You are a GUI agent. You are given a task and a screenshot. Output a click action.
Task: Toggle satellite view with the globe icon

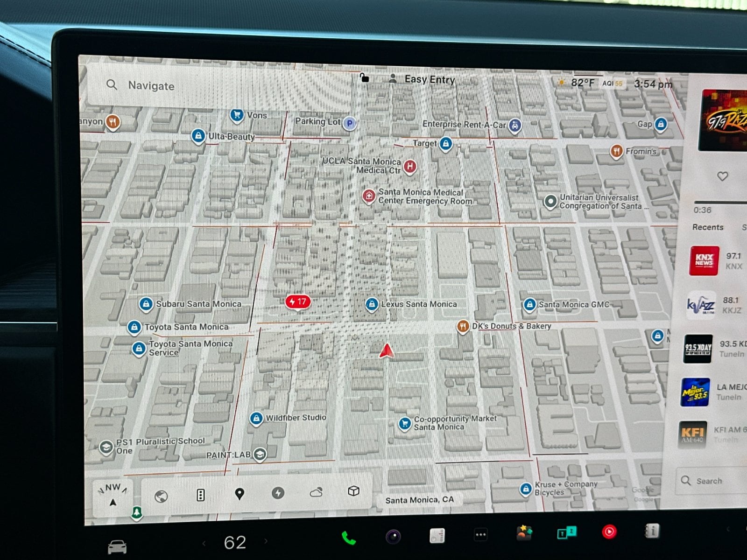[161, 496]
